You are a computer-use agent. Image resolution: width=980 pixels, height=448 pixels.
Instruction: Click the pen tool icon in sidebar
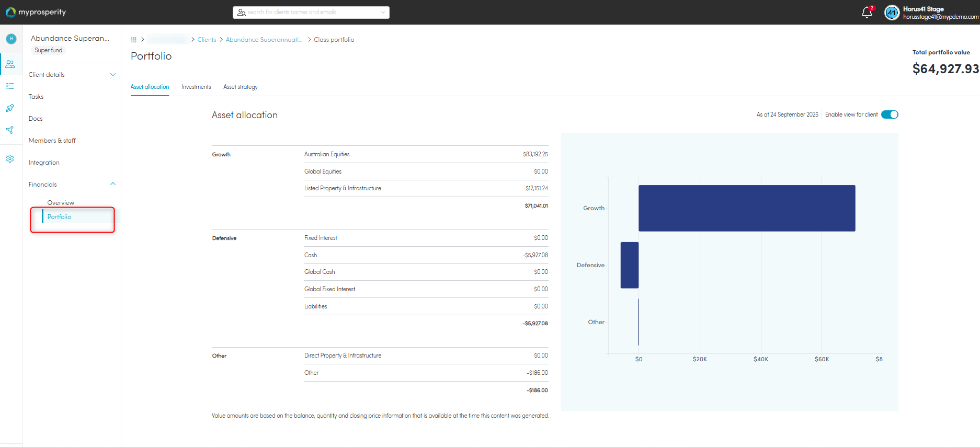point(10,108)
